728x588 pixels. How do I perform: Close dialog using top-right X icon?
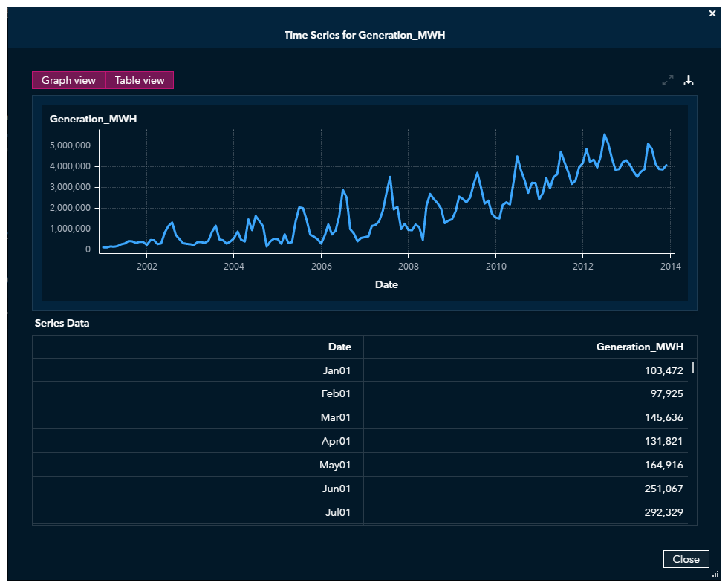point(713,13)
